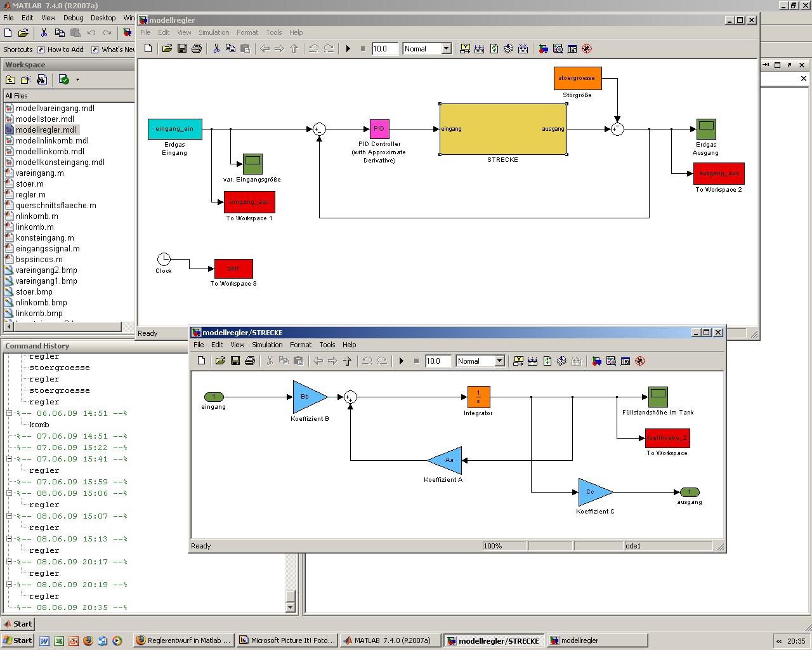Select querschnittsflaeche.m file

click(56, 205)
